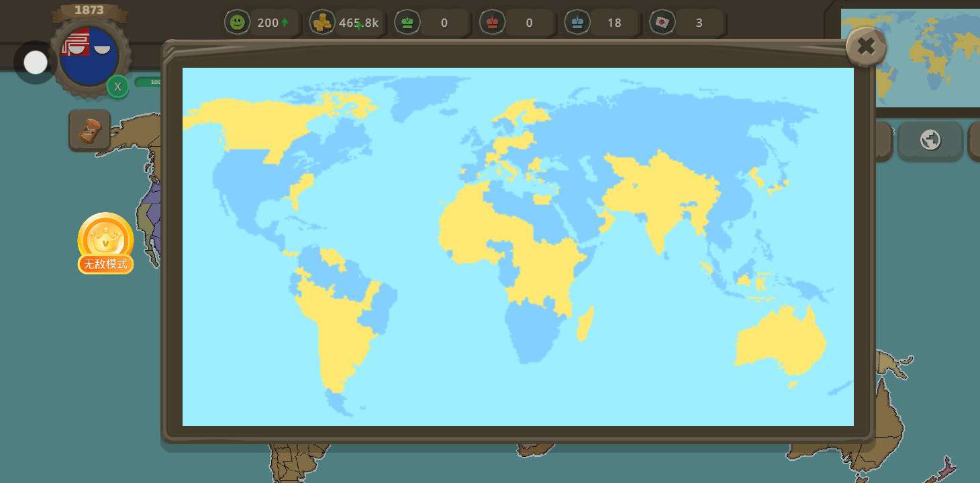Click the happiness value 200
This screenshot has height=483, width=980.
268,23
